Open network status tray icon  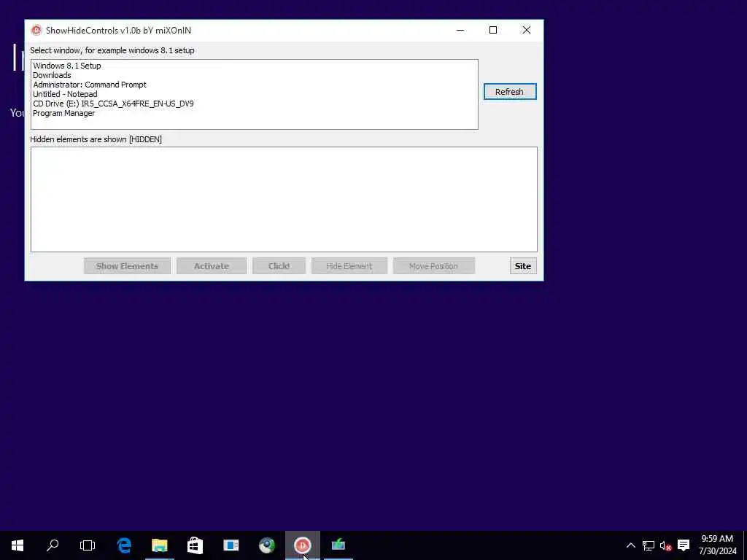click(x=649, y=545)
